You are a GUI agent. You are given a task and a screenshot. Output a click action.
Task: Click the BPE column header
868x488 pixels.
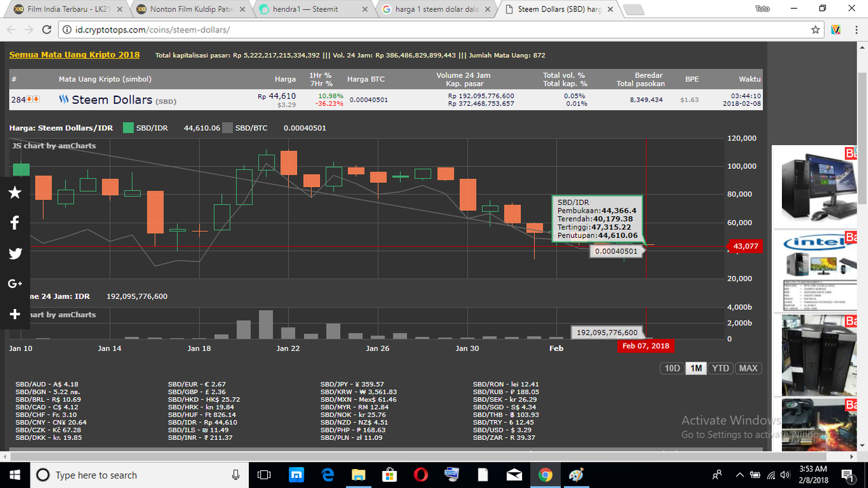(x=692, y=79)
